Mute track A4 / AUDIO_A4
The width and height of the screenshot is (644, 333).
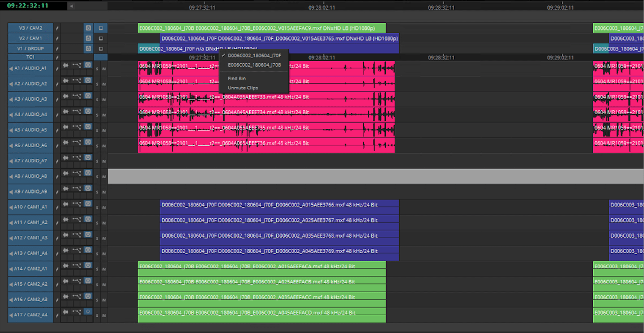pos(104,115)
